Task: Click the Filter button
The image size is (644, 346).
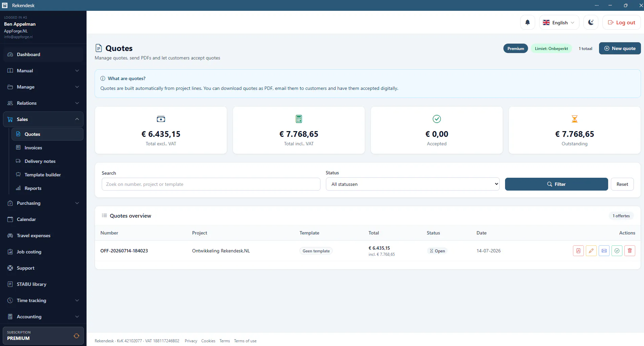Action: pyautogui.click(x=556, y=184)
